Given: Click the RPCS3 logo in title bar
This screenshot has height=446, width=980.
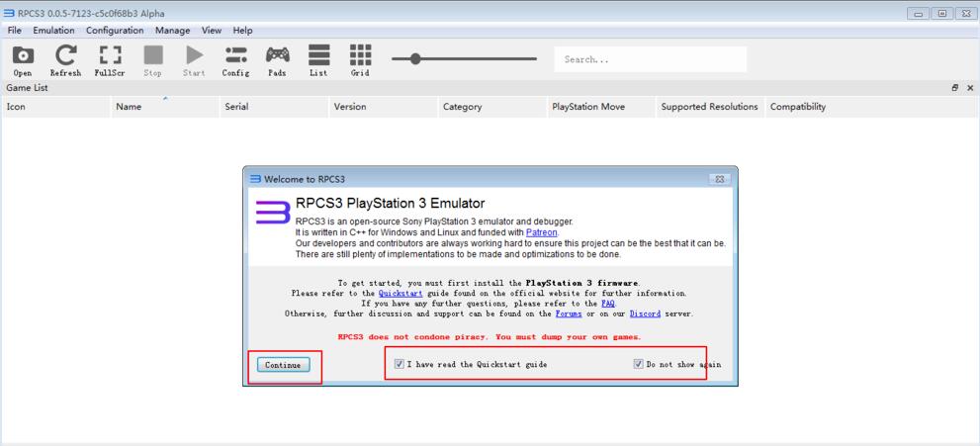Looking at the screenshot, I should (9, 13).
